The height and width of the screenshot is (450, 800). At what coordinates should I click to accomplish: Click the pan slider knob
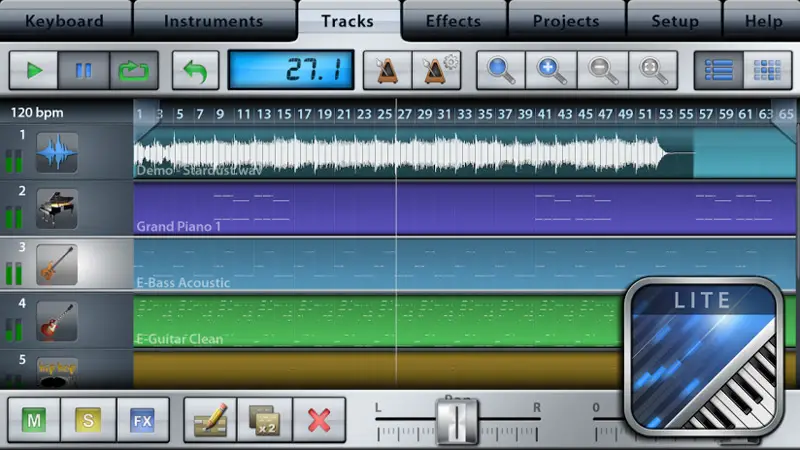457,422
